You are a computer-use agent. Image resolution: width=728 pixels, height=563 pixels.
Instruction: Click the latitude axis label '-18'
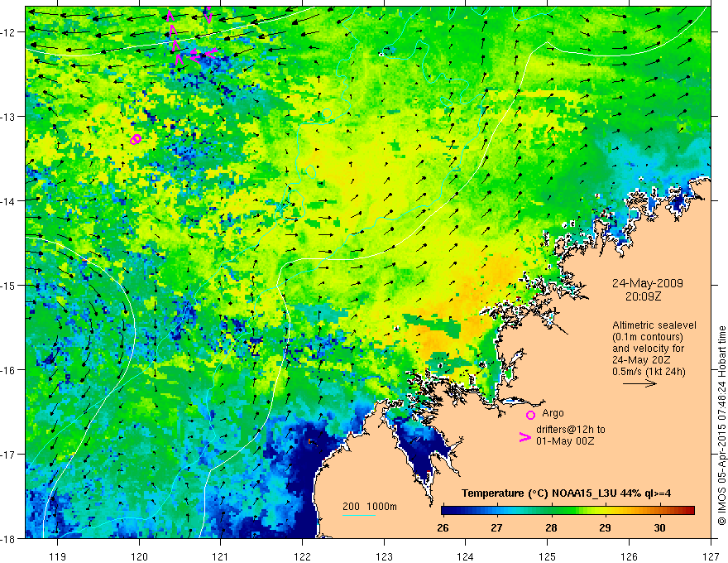[9, 538]
